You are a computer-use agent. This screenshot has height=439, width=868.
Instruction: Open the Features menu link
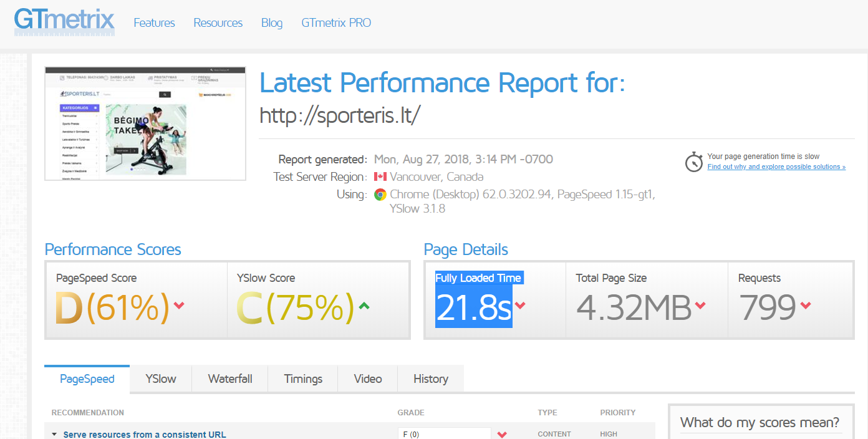coord(154,23)
